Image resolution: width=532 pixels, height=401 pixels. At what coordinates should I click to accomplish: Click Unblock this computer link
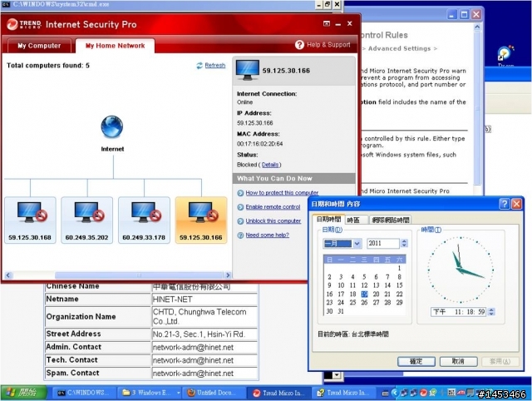pyautogui.click(x=273, y=221)
